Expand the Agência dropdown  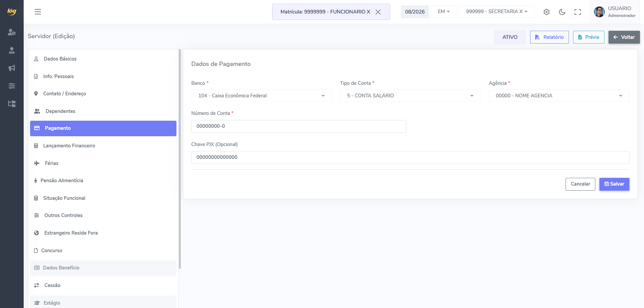(559, 96)
